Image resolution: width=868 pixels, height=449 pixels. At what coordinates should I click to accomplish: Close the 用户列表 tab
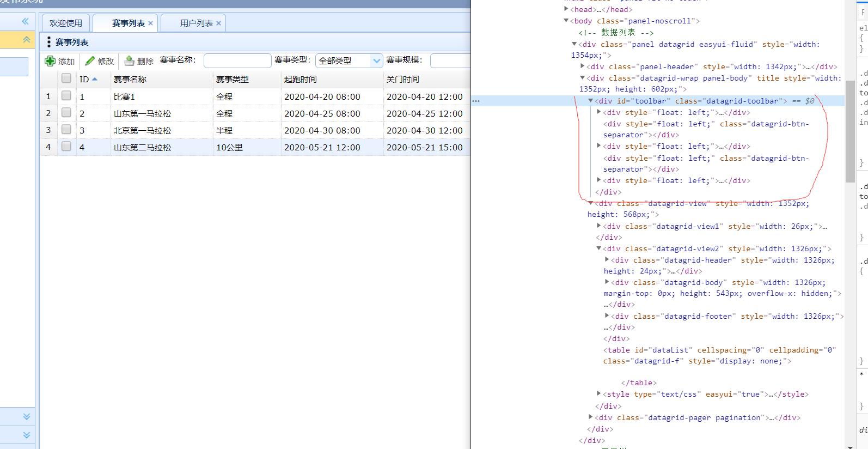click(219, 23)
